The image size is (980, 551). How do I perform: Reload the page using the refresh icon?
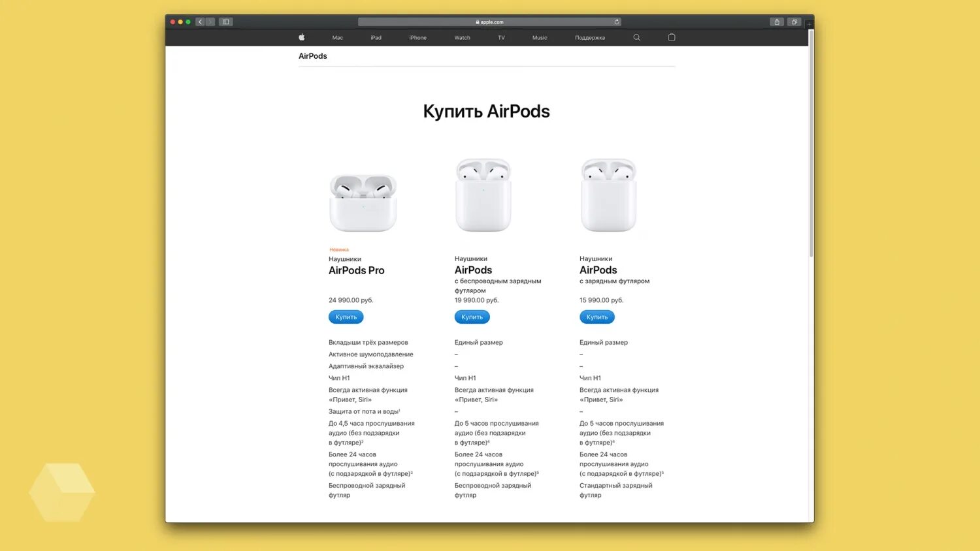[616, 22]
